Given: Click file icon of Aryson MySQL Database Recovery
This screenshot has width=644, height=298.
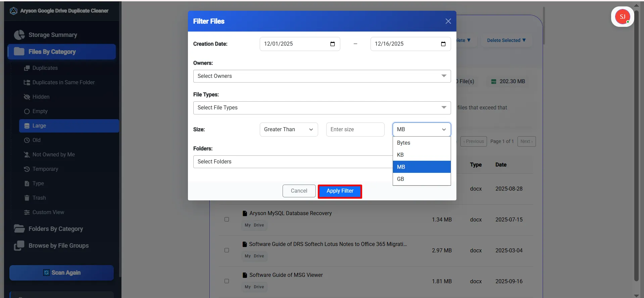Looking at the screenshot, I should (x=245, y=213).
